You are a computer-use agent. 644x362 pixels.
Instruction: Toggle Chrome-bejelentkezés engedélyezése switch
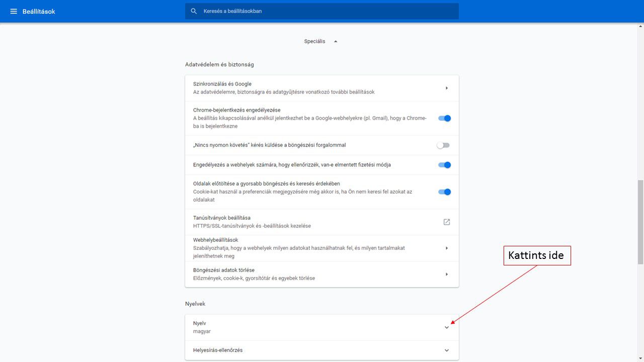pyautogui.click(x=444, y=118)
